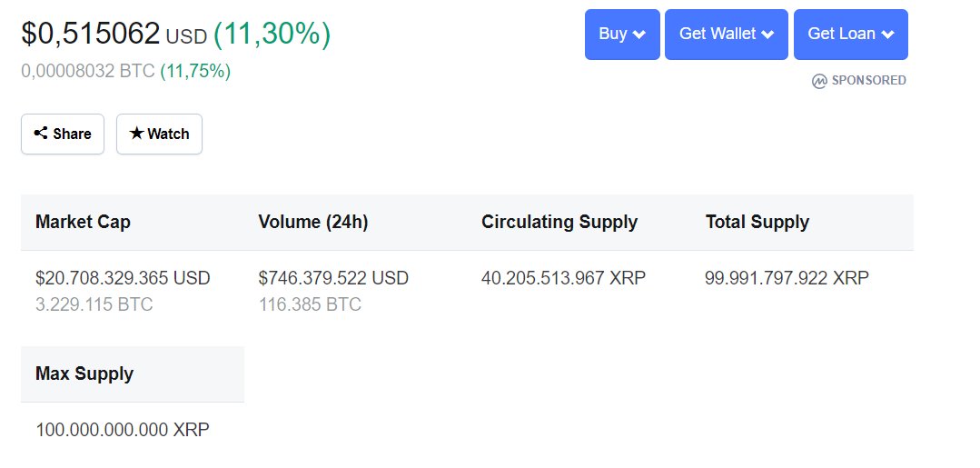
Task: Expand the Buy chevron arrow
Action: [x=639, y=35]
